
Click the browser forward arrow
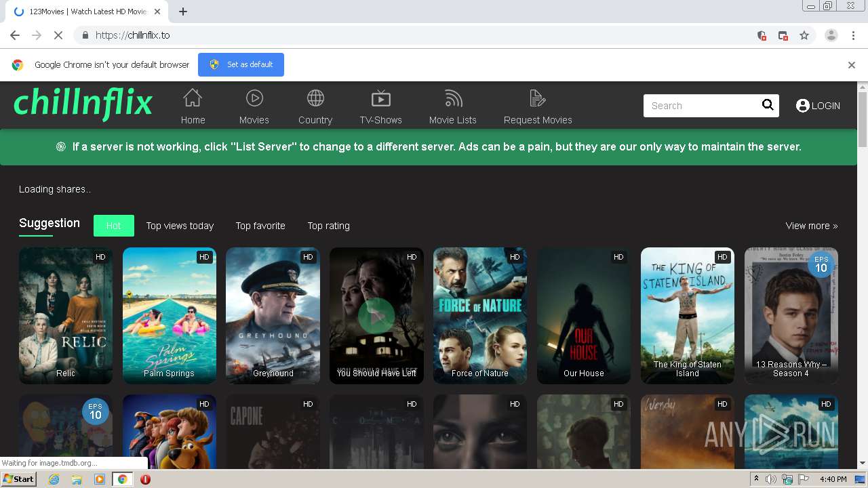[x=37, y=35]
